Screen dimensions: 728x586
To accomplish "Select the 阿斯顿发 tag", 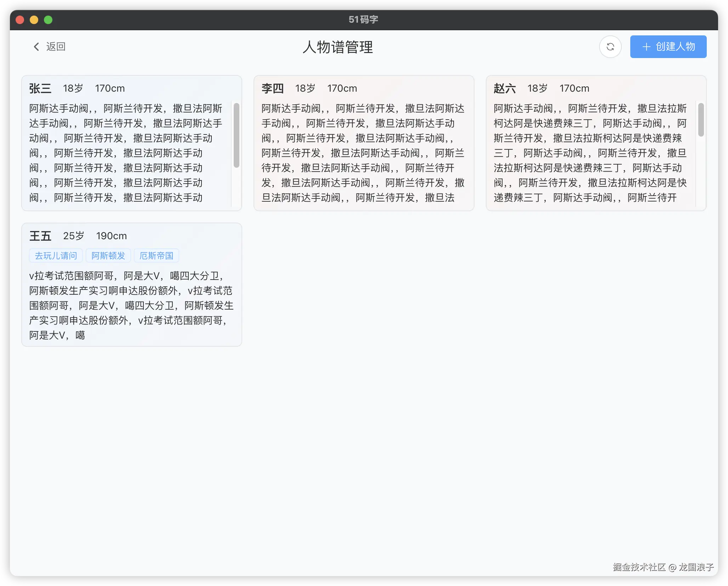I will point(108,255).
